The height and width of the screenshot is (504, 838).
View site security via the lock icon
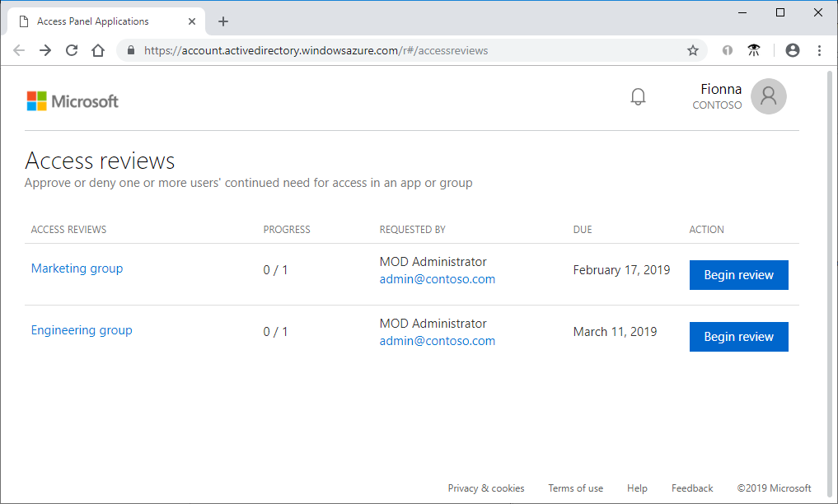tap(129, 50)
